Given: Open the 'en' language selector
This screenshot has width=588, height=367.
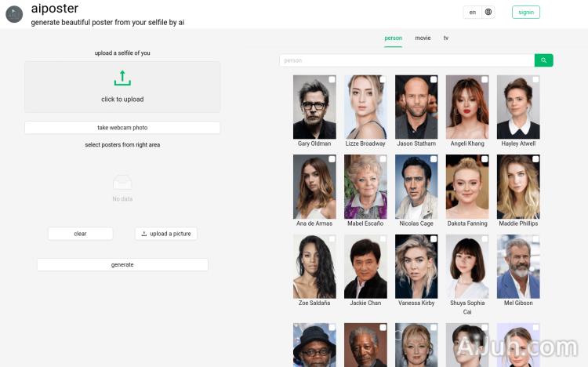Looking at the screenshot, I should pos(472,12).
